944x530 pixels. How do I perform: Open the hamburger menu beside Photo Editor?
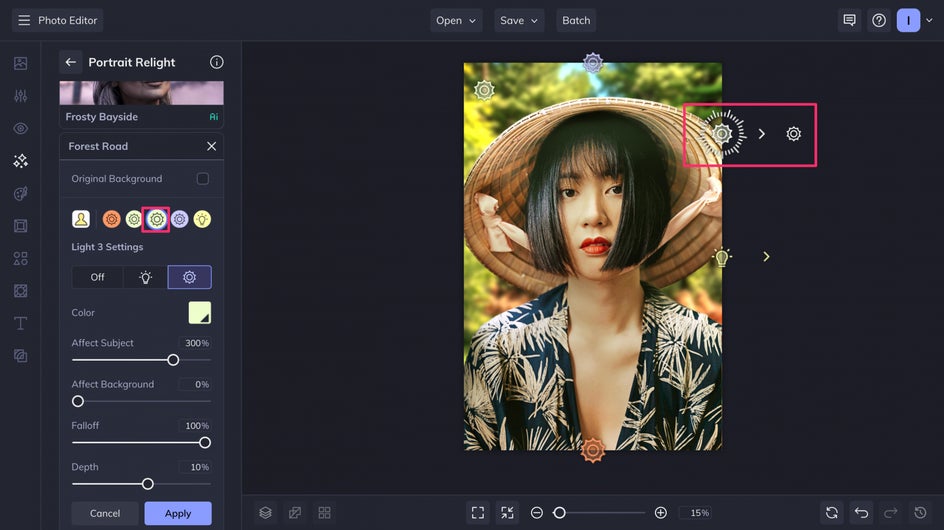click(24, 20)
